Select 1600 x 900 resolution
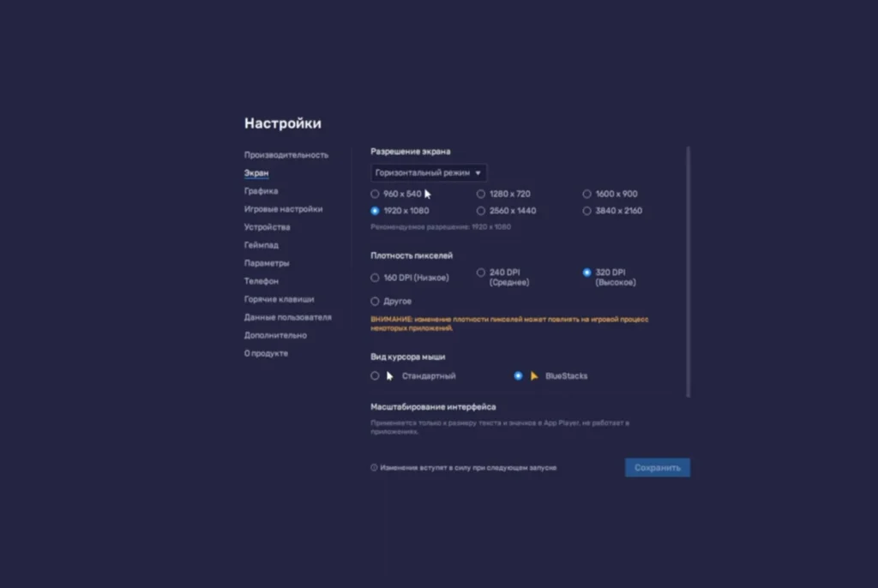 click(587, 194)
